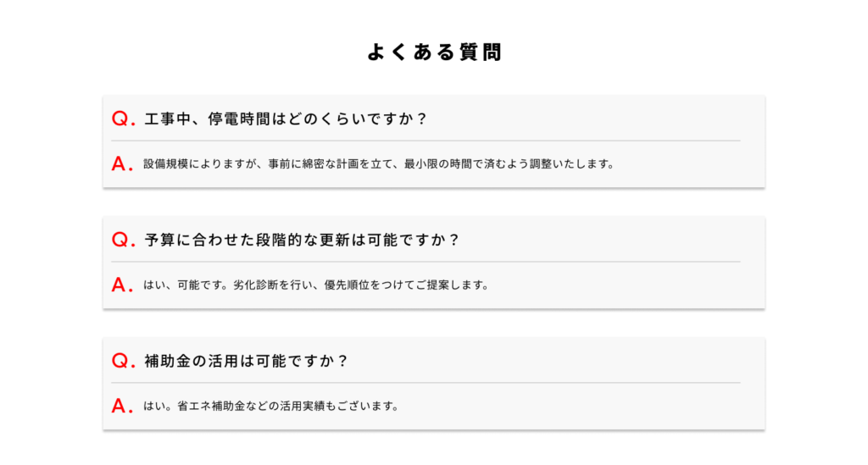Select the answer はい、可能です。劣化診断を行い…

(315, 285)
